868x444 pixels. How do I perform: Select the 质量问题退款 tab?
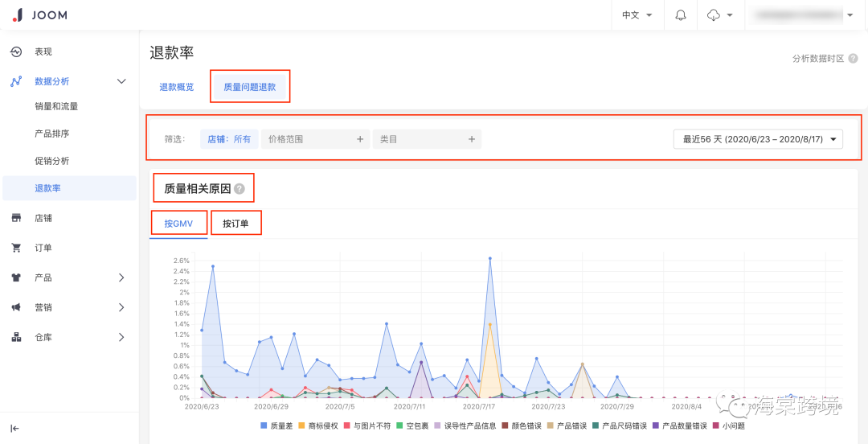coord(250,87)
